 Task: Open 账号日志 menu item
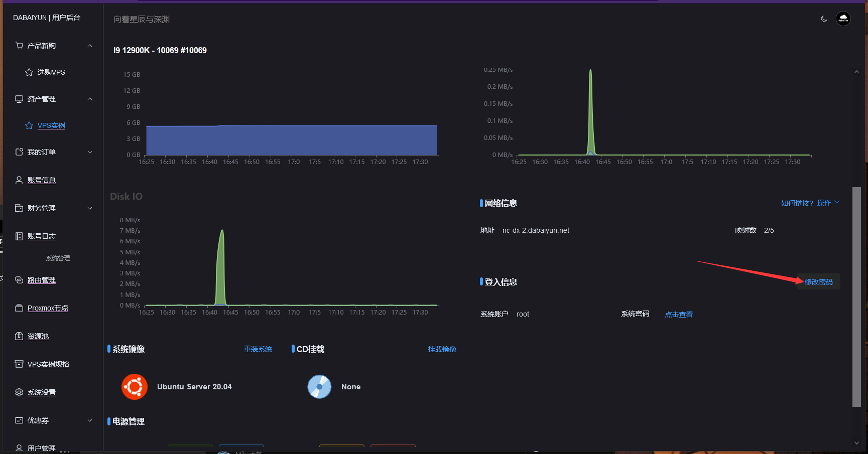42,236
